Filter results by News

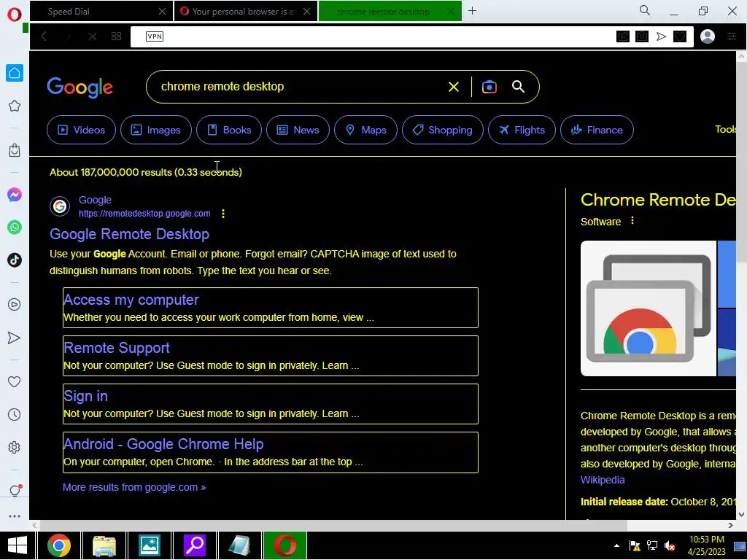pyautogui.click(x=298, y=130)
